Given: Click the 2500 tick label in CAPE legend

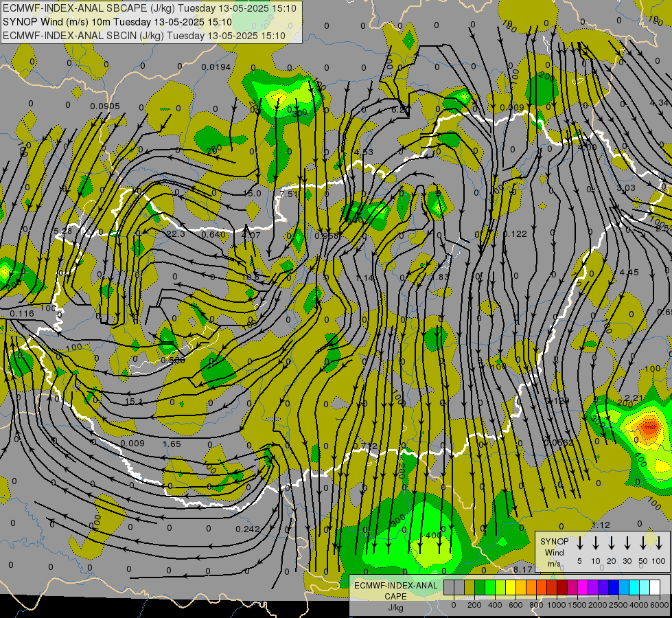Looking at the screenshot, I should [x=618, y=605].
